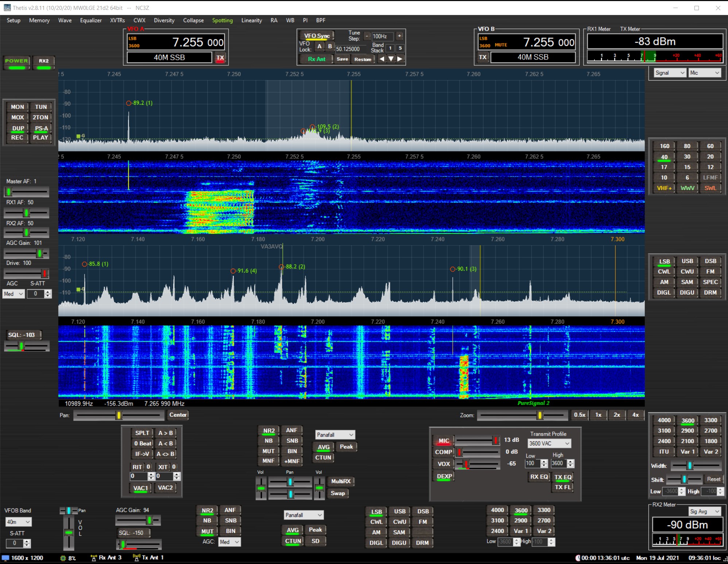Adjust the Drive power slider
The image size is (728, 564).
(x=27, y=273)
